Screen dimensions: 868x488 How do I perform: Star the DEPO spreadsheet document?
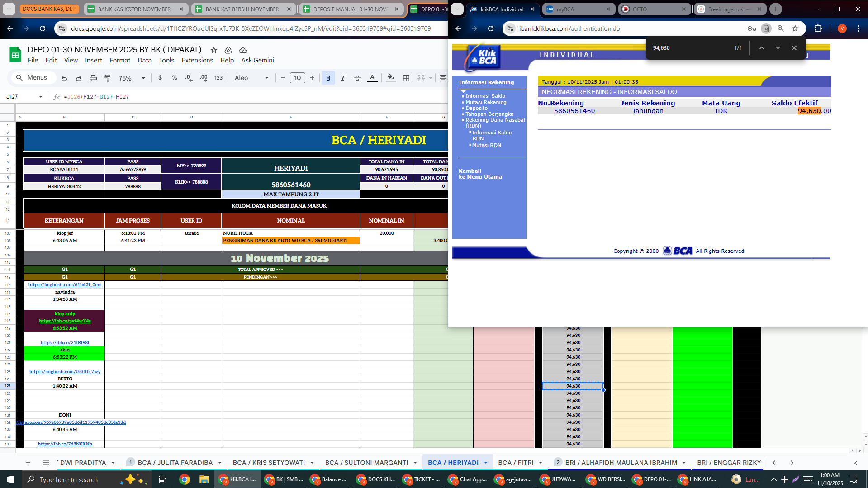click(x=214, y=50)
